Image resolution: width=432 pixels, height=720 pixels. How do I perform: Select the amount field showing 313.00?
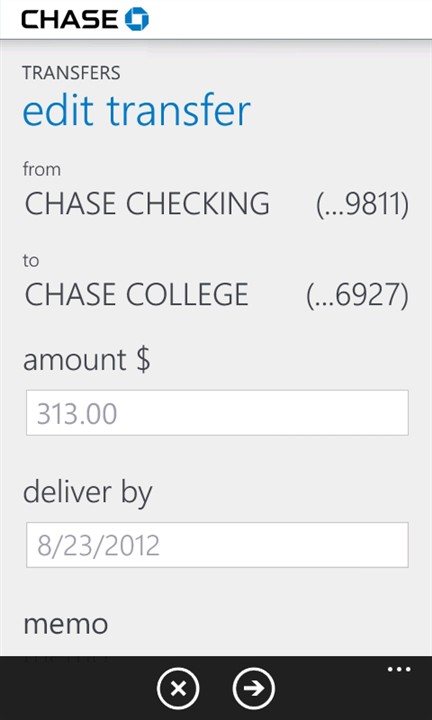pos(217,413)
